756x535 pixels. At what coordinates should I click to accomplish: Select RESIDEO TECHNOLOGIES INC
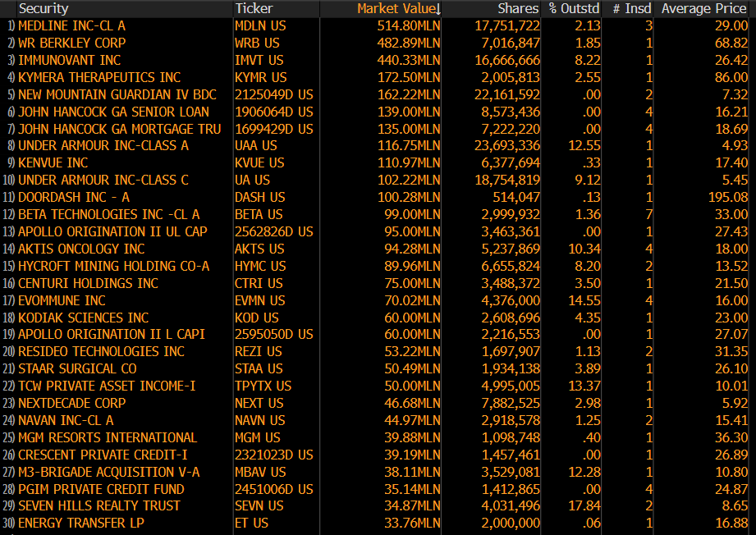(x=101, y=352)
